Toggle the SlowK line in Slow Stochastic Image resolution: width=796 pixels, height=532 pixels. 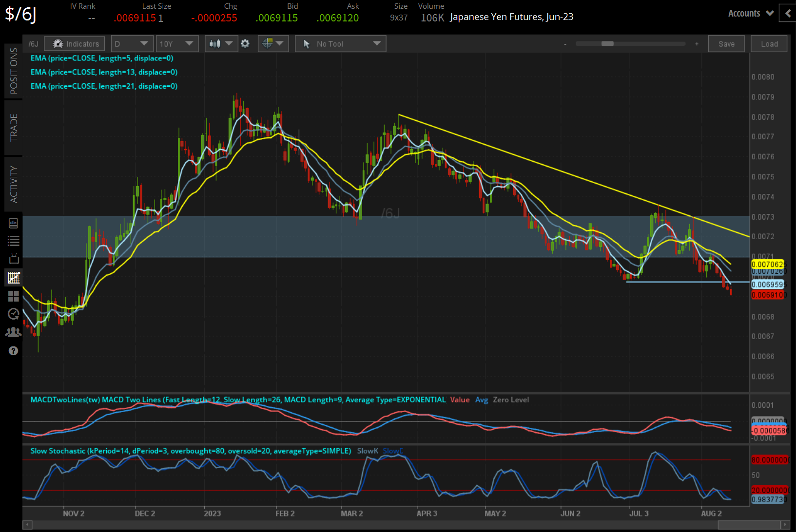coord(368,451)
